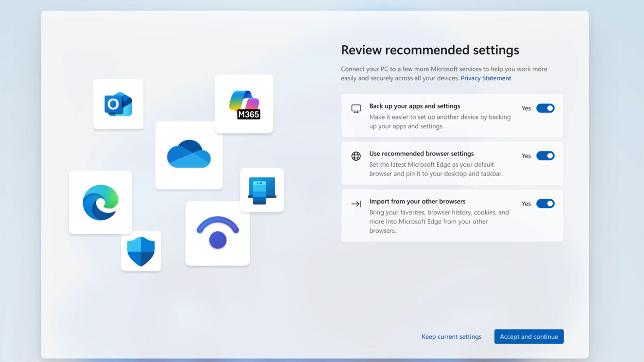Click the OneDrive cloud icon tile
The image size is (644, 362).
(x=189, y=155)
